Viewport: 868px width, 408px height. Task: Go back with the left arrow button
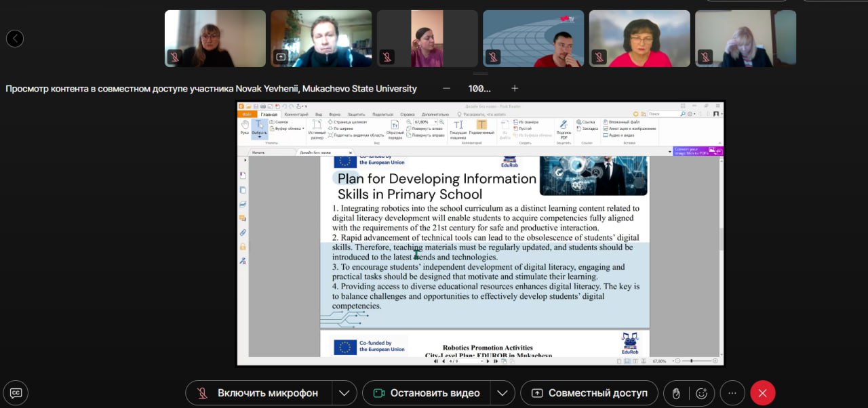click(15, 39)
